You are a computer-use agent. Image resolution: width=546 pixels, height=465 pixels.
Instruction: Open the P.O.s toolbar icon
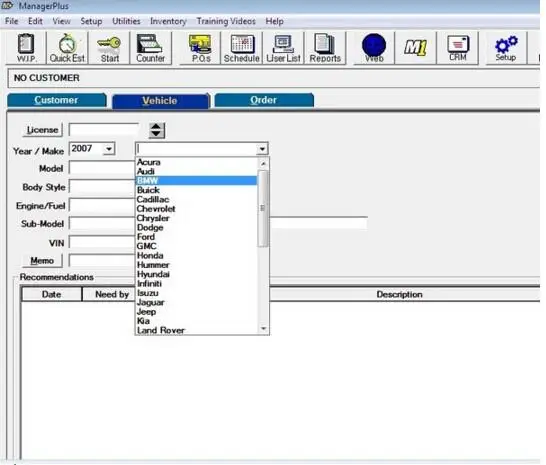coord(201,48)
